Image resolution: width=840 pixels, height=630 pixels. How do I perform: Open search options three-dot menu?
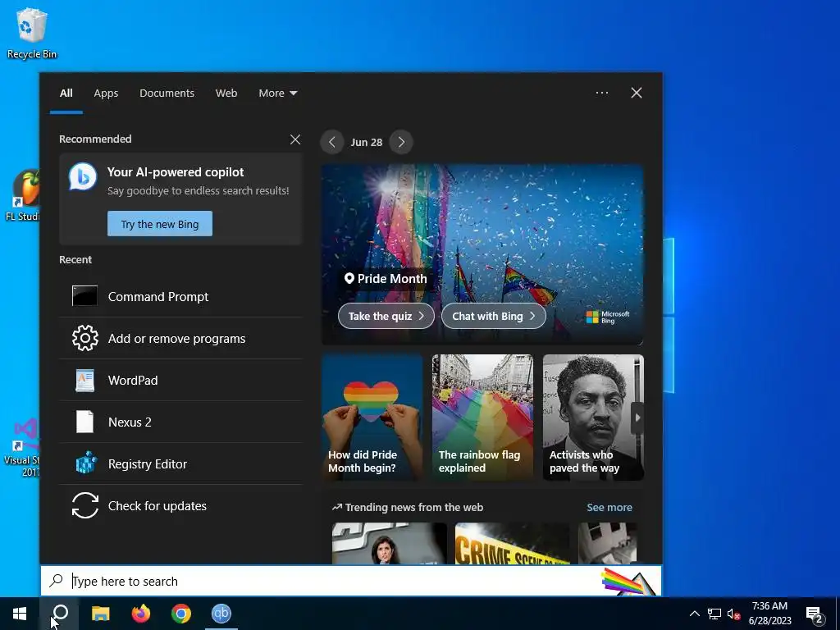(x=601, y=93)
